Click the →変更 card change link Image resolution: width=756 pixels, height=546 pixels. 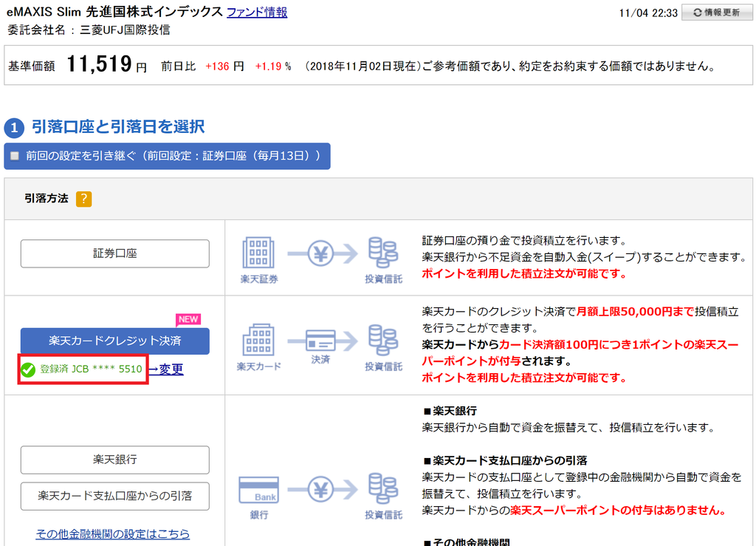[x=166, y=369]
